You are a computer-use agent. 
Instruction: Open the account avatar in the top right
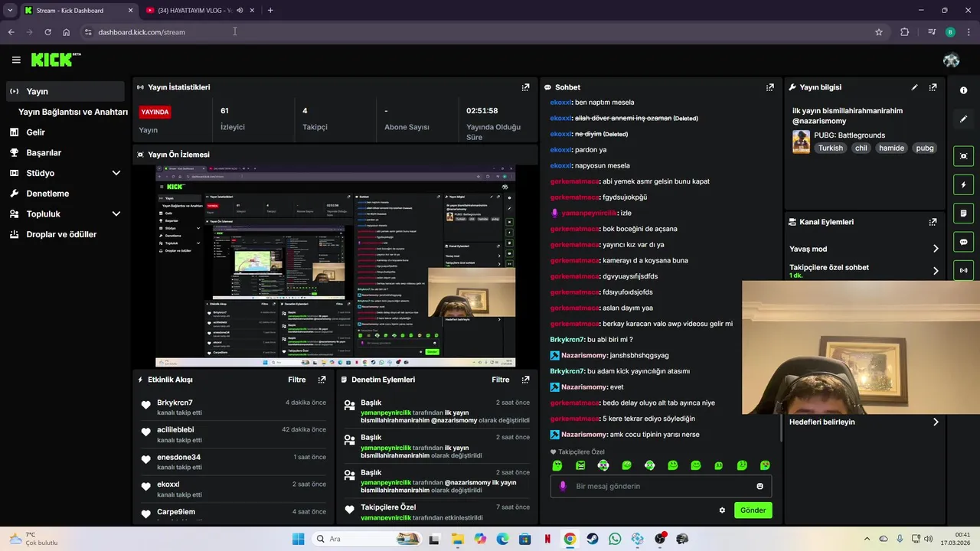[952, 60]
